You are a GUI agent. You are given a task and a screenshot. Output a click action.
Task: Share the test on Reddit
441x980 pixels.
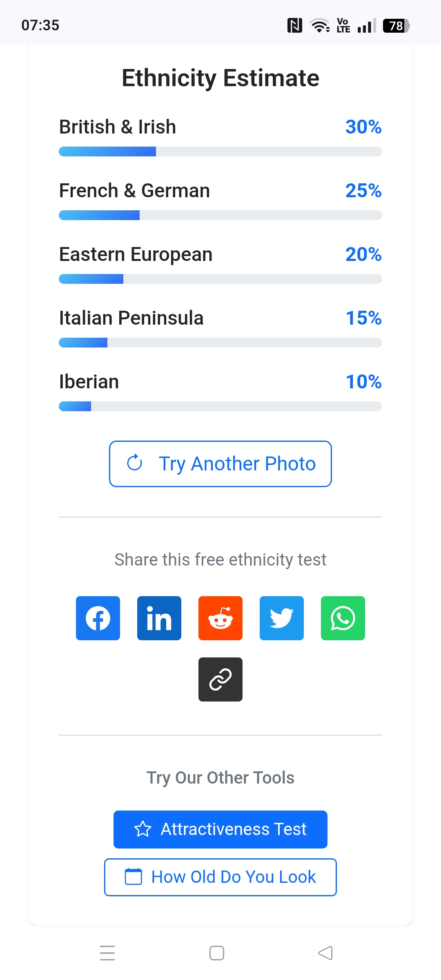tap(220, 618)
